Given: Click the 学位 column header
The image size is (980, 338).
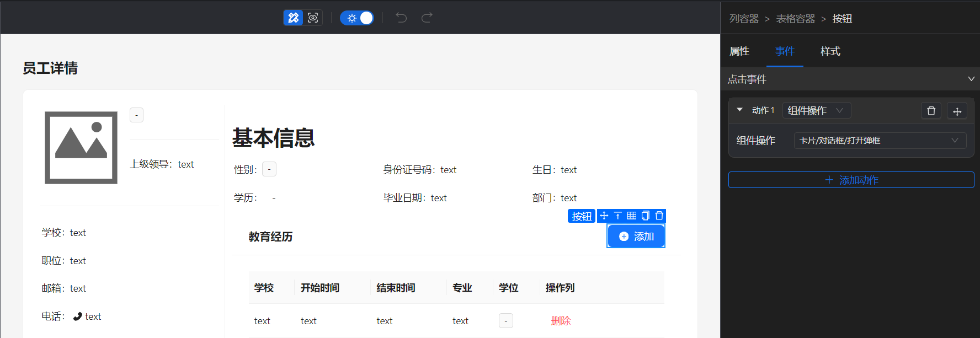Looking at the screenshot, I should point(509,288).
